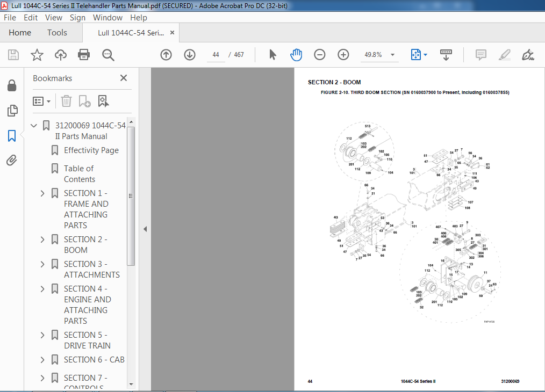545x392 pixels.
Task: Jump to SECTION 2 - BOOM bookmark
Action: pos(85,245)
